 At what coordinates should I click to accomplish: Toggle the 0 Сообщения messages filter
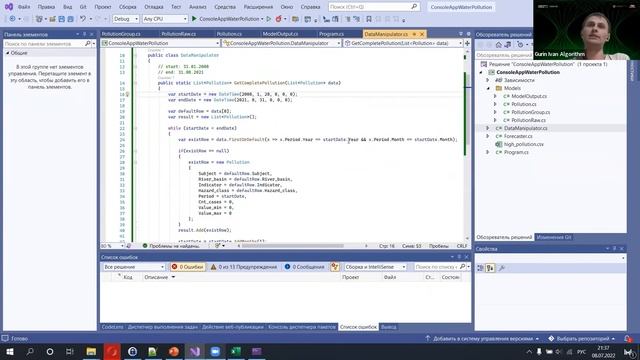tap(304, 267)
